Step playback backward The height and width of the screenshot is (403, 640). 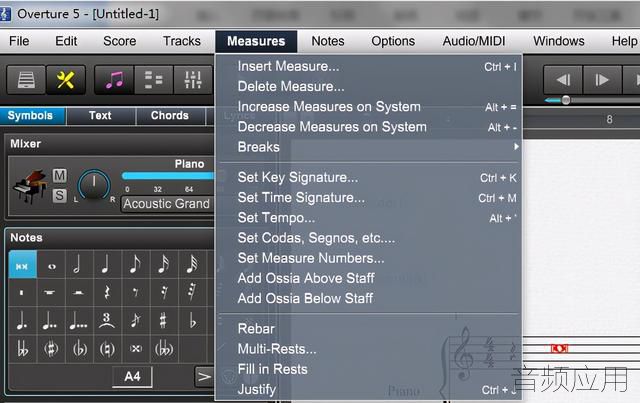563,80
